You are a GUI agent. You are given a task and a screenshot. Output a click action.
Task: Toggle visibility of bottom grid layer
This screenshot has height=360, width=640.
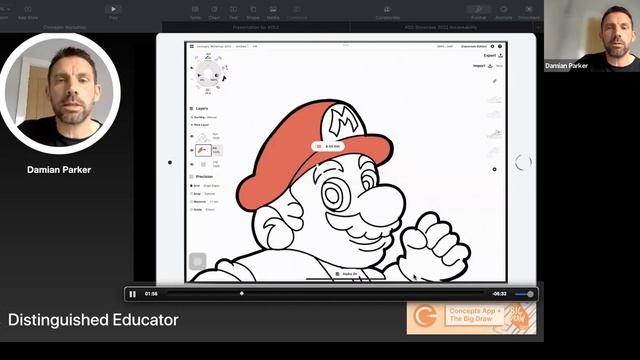tap(192, 164)
